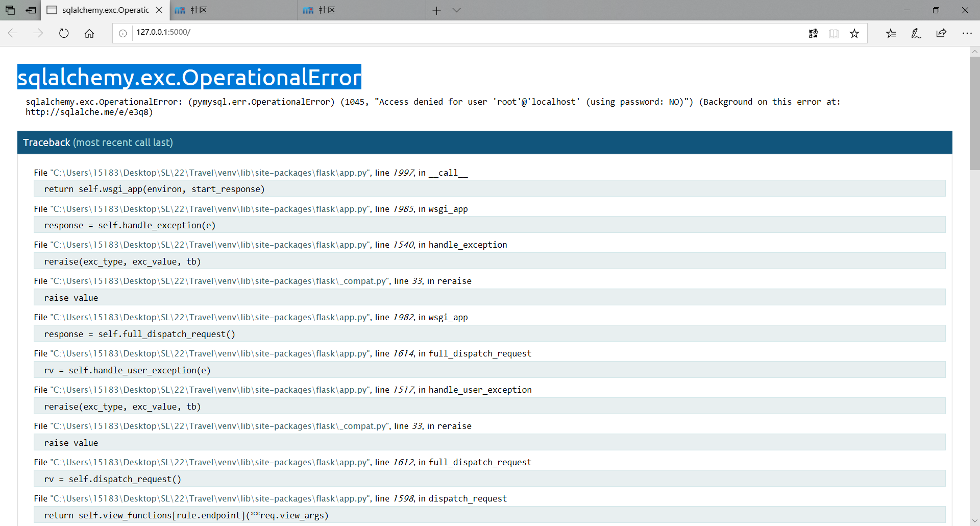Go to the Home page
Image resolution: width=980 pixels, height=526 pixels.
point(89,33)
